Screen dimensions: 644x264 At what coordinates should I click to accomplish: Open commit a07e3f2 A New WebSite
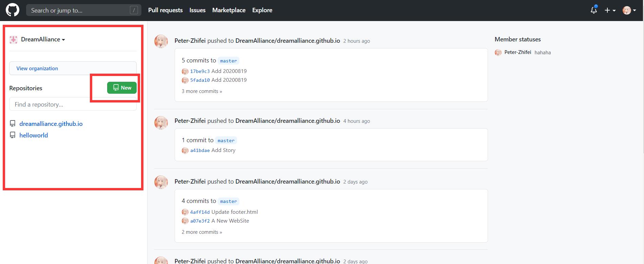coord(200,221)
